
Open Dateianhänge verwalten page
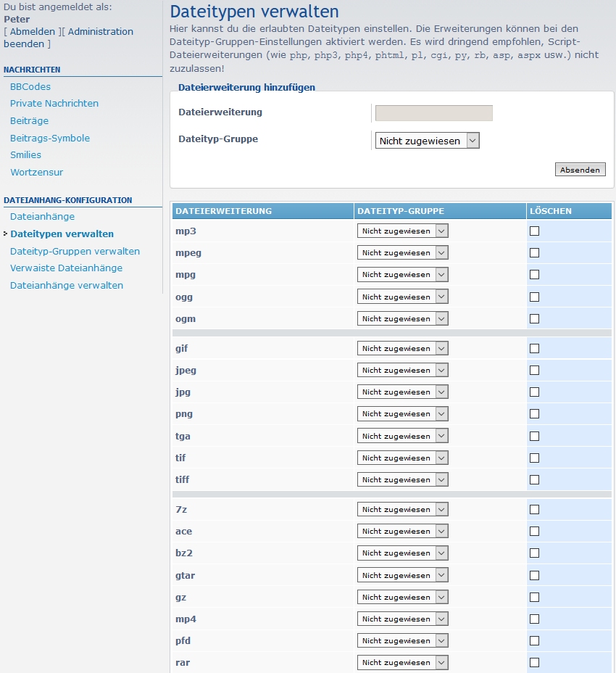(x=67, y=286)
